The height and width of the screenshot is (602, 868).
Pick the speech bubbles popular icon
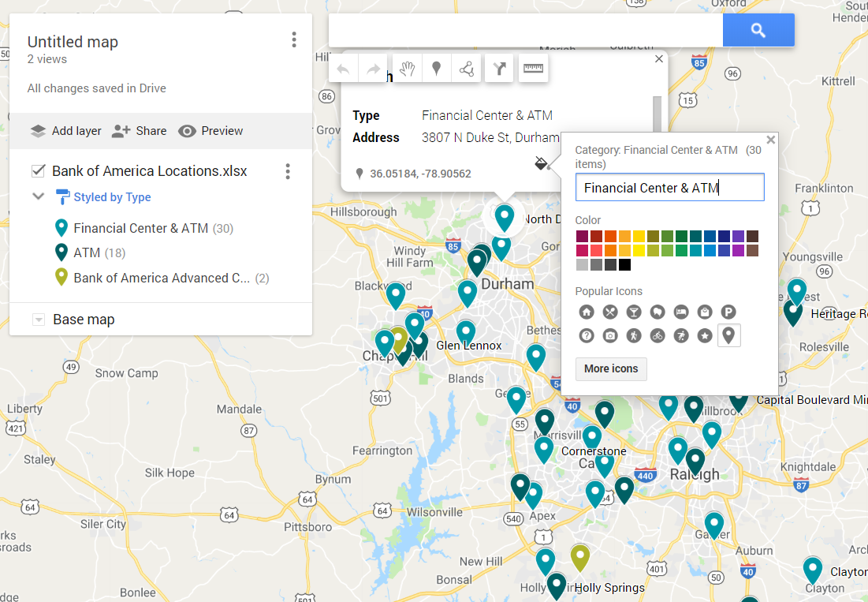[658, 312]
